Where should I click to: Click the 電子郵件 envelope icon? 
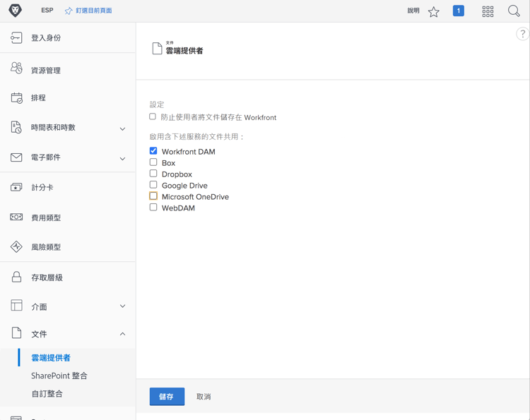[16, 157]
